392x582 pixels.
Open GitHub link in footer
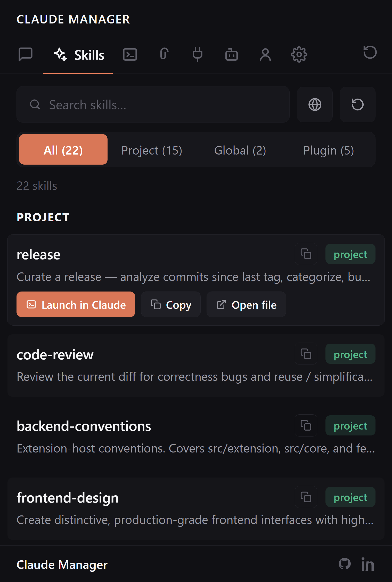[345, 564]
